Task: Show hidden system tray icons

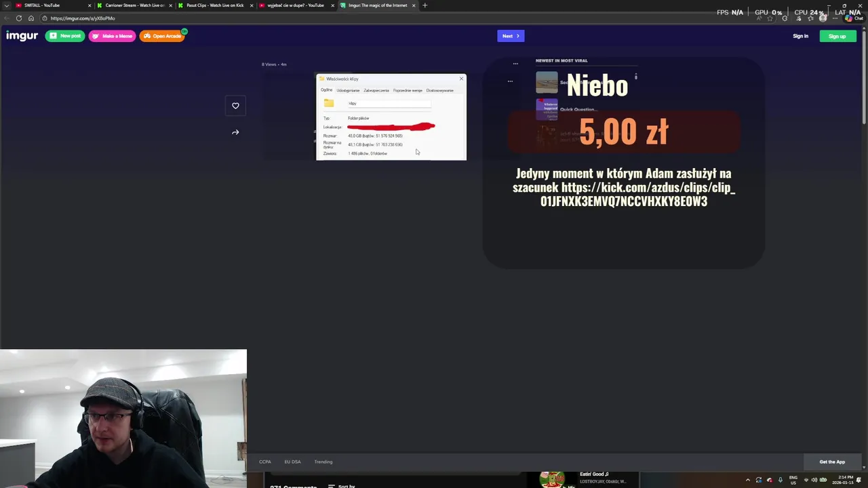Action: click(748, 480)
